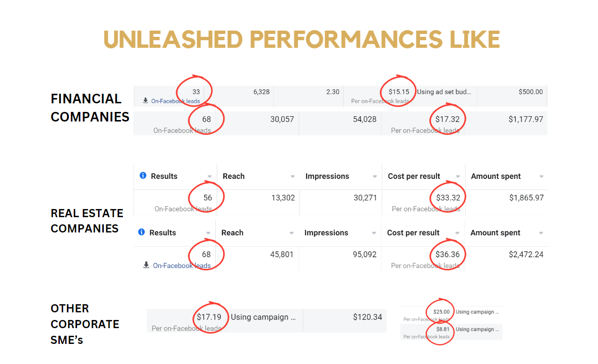Open the first Impressions column dropdown arrow
This screenshot has width=598, height=364.
tap(375, 176)
